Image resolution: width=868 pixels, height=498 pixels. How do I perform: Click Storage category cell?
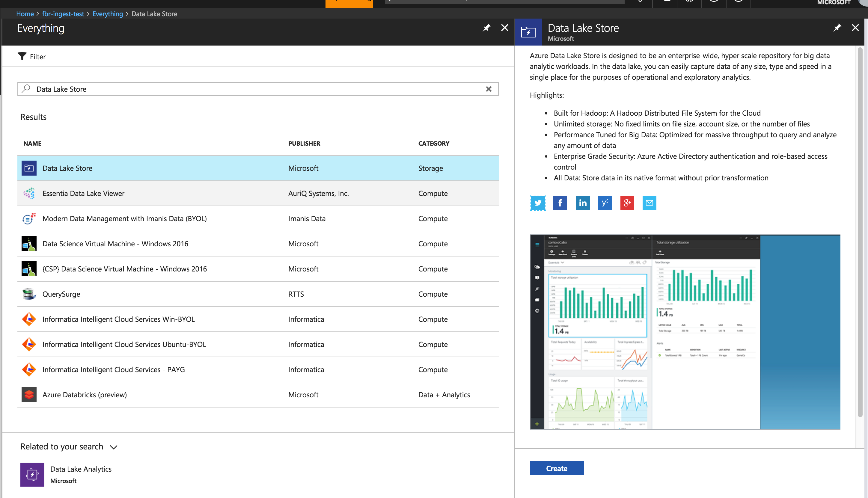430,168
